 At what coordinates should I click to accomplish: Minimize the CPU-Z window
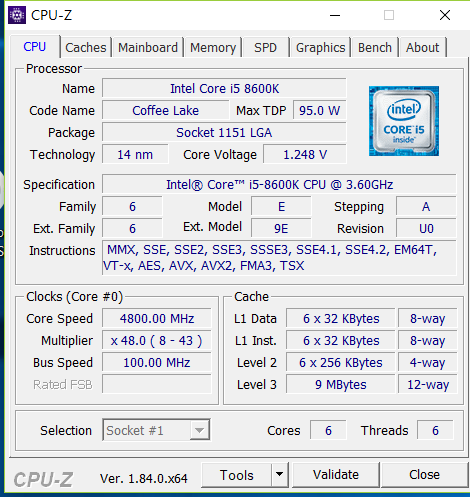pos(335,15)
